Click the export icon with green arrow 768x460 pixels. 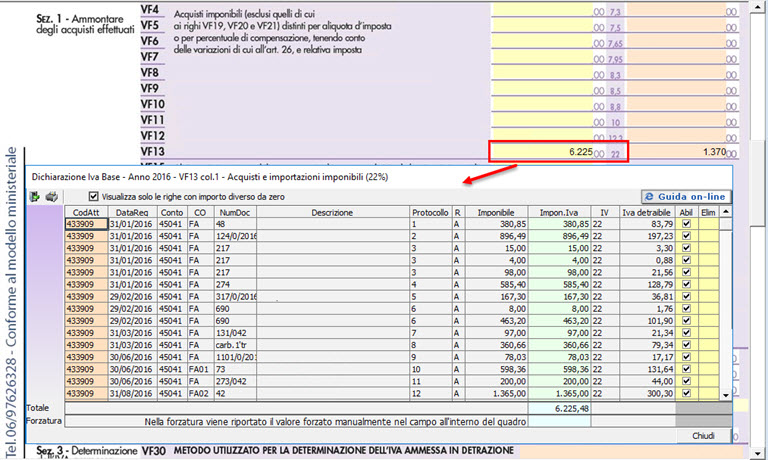coord(35,197)
